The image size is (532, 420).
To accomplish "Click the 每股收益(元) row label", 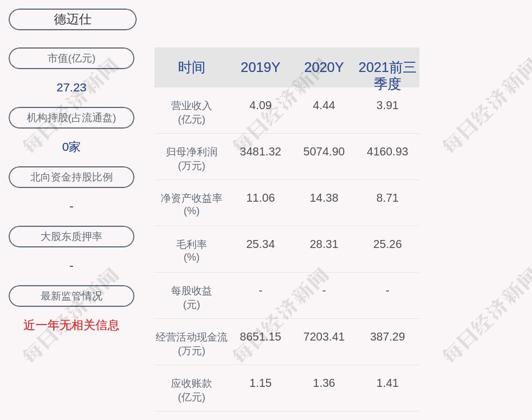I will click(x=191, y=298).
